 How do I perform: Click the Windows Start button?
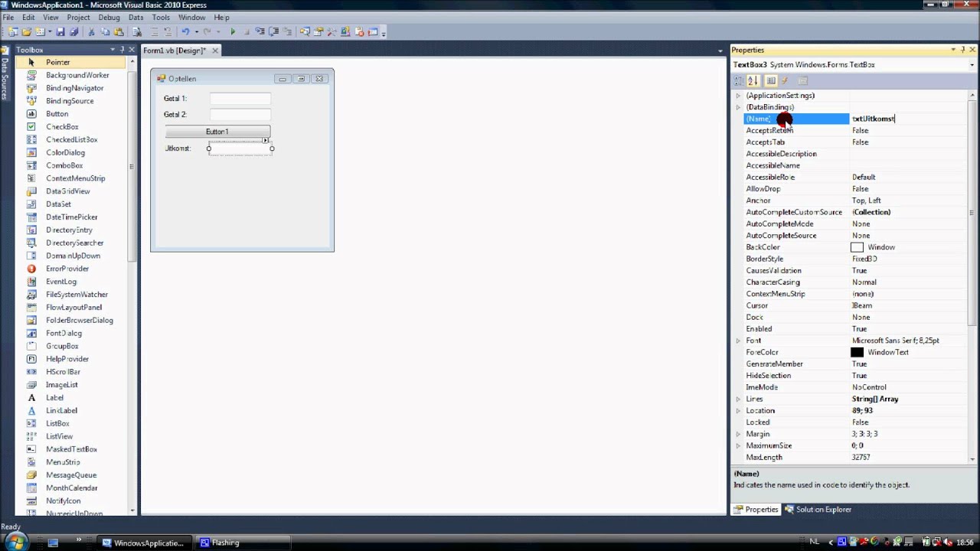coord(15,542)
